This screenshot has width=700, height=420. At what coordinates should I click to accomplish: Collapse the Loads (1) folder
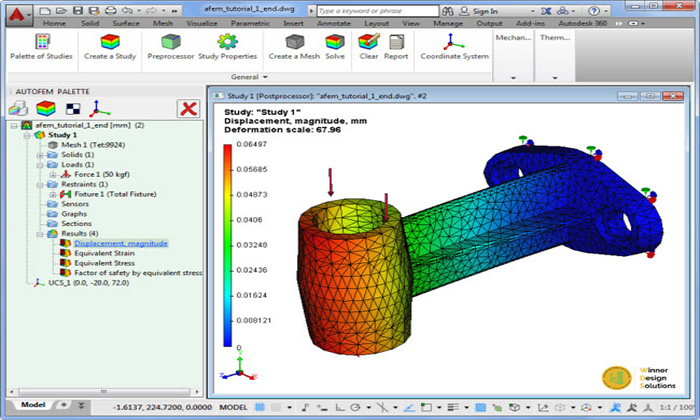(x=40, y=165)
